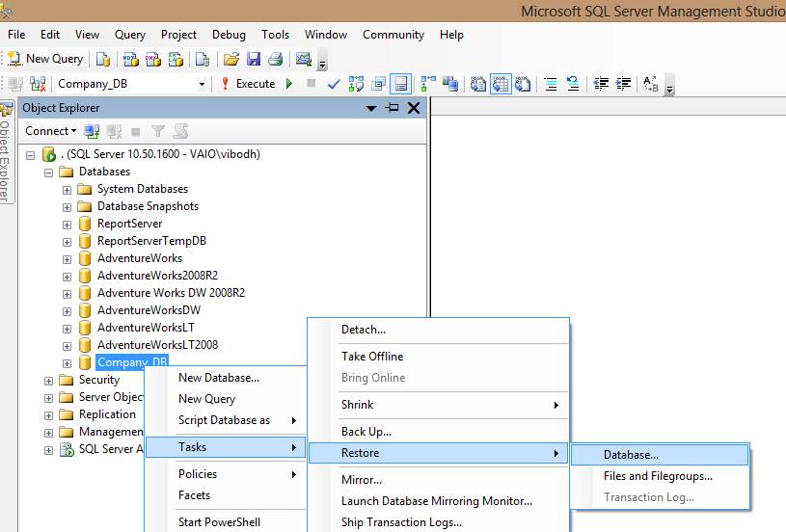
Task: Collapse the Databases folder node
Action: tap(48, 172)
